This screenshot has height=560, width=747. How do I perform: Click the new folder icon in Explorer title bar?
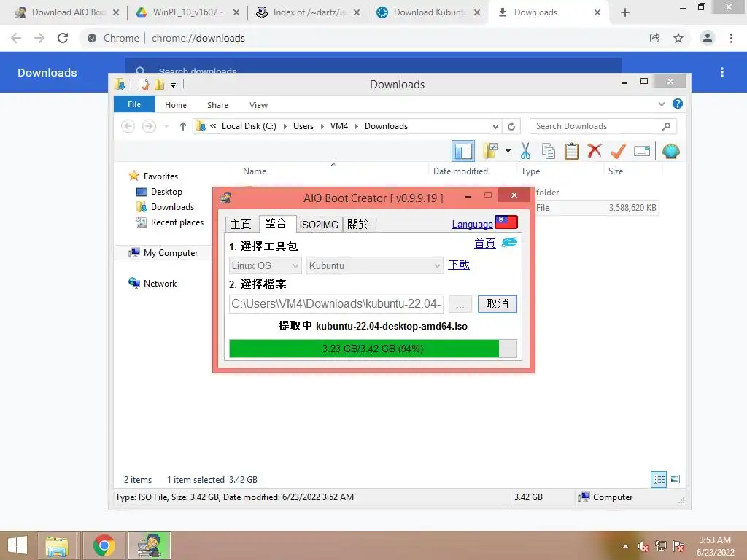(x=159, y=85)
